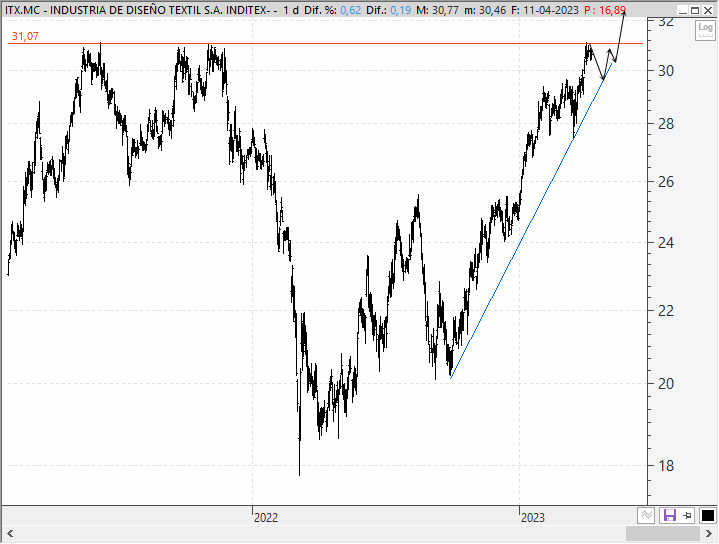The image size is (719, 544).
Task: Toggle the Log scale button
Action: click(705, 30)
